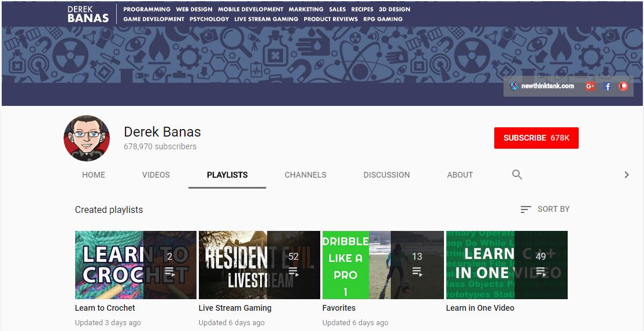Click the Derek Banas banner logo

click(x=88, y=14)
